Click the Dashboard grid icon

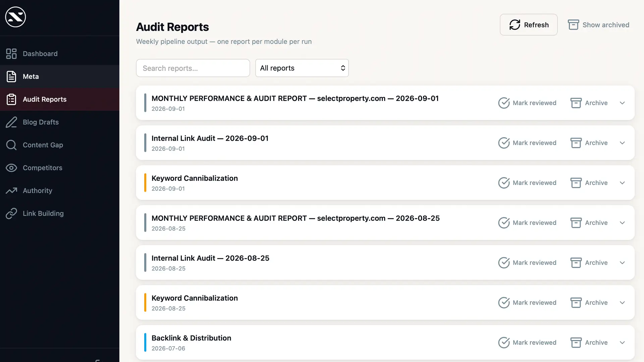pos(11,54)
